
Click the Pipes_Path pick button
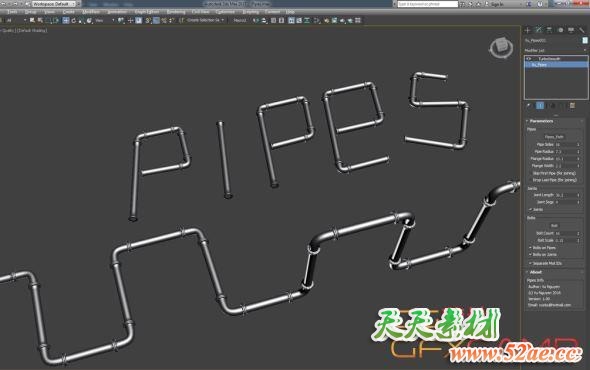(554, 137)
